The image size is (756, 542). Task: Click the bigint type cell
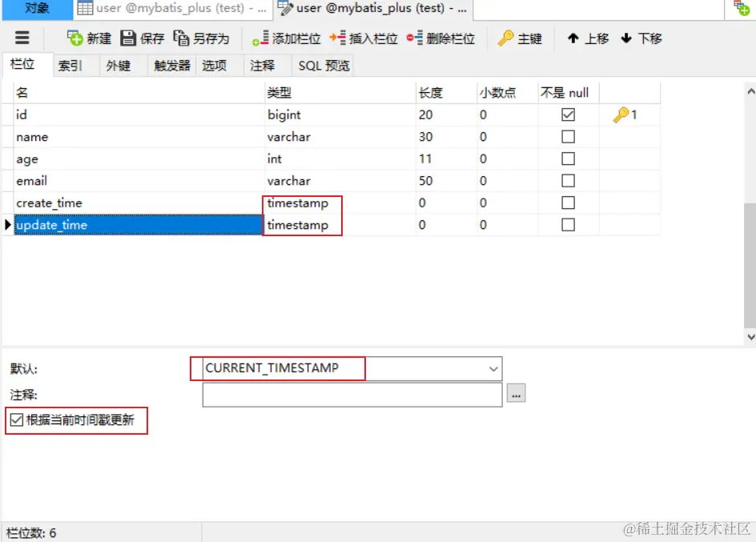pos(340,114)
